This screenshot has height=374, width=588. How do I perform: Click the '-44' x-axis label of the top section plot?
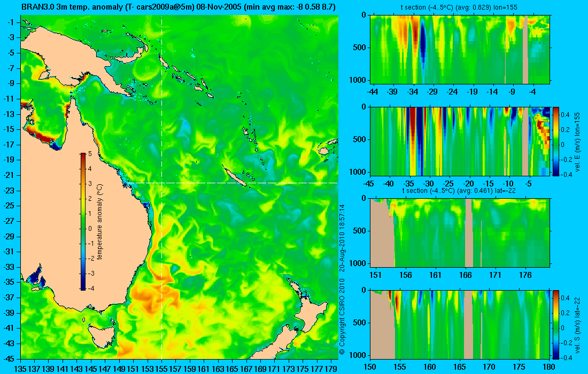pyautogui.click(x=373, y=91)
